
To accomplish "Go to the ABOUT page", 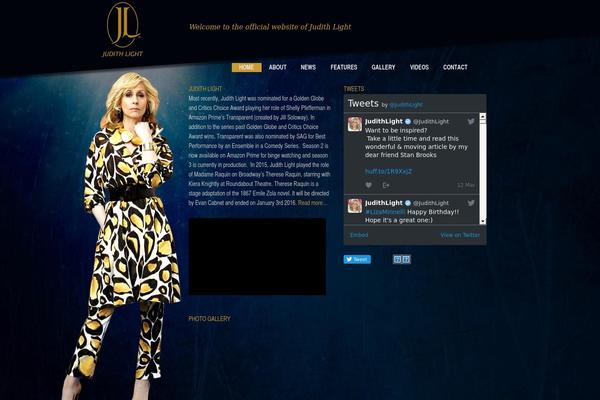I will click(x=278, y=67).
